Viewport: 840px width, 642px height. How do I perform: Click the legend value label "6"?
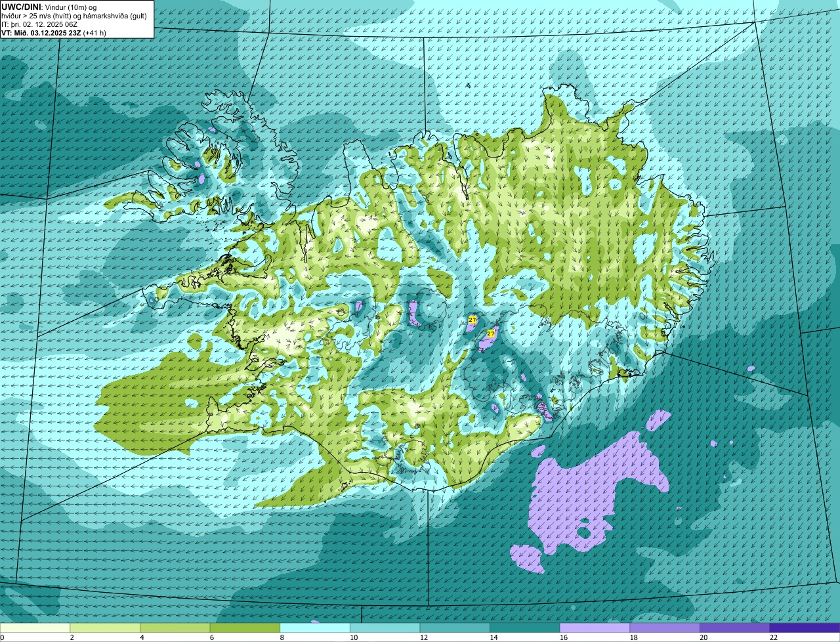212,637
